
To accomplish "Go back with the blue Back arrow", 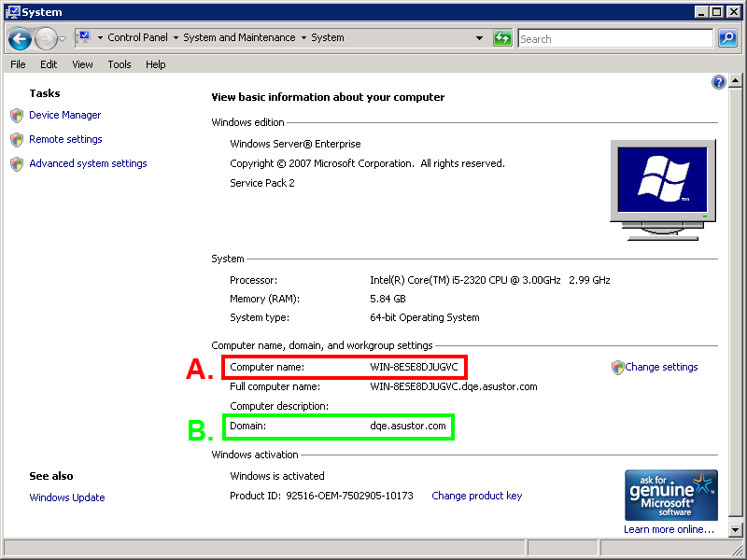I will 20,38.
